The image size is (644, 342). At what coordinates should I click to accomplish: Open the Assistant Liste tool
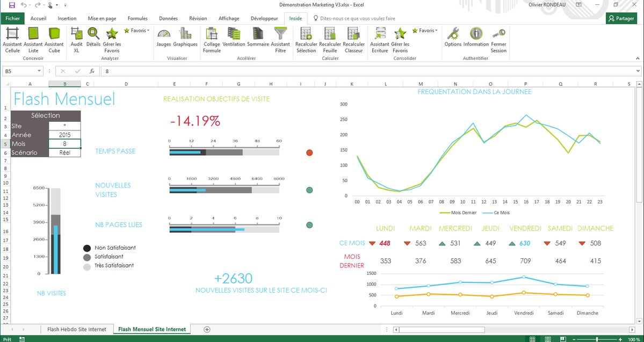[33, 40]
